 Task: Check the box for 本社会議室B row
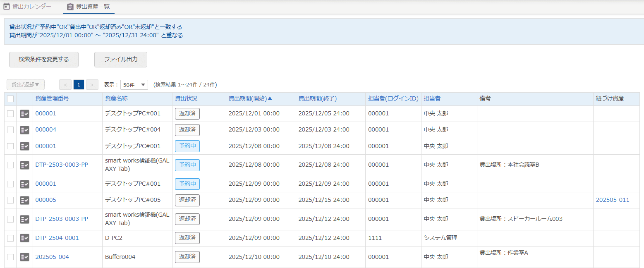10,165
